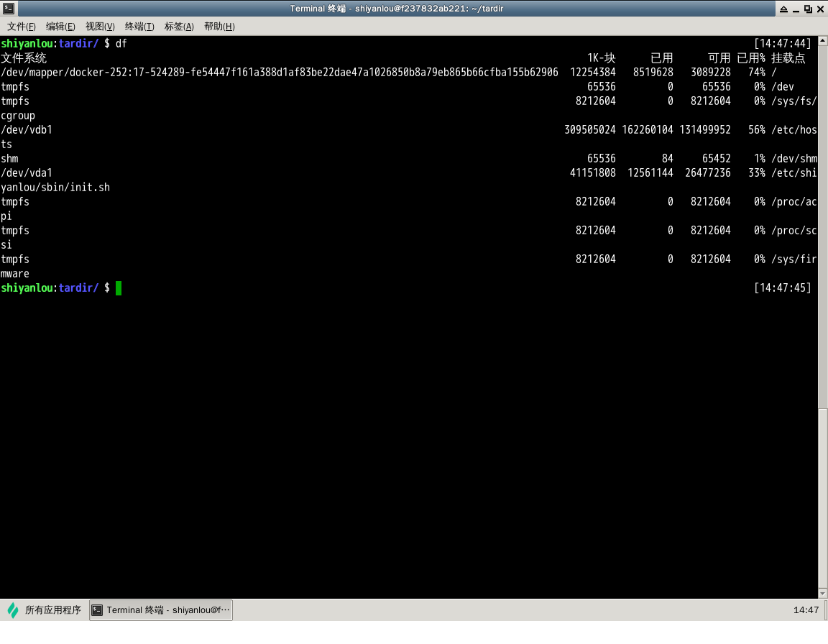
Task: Open the 终端(T) menu
Action: [x=139, y=27]
